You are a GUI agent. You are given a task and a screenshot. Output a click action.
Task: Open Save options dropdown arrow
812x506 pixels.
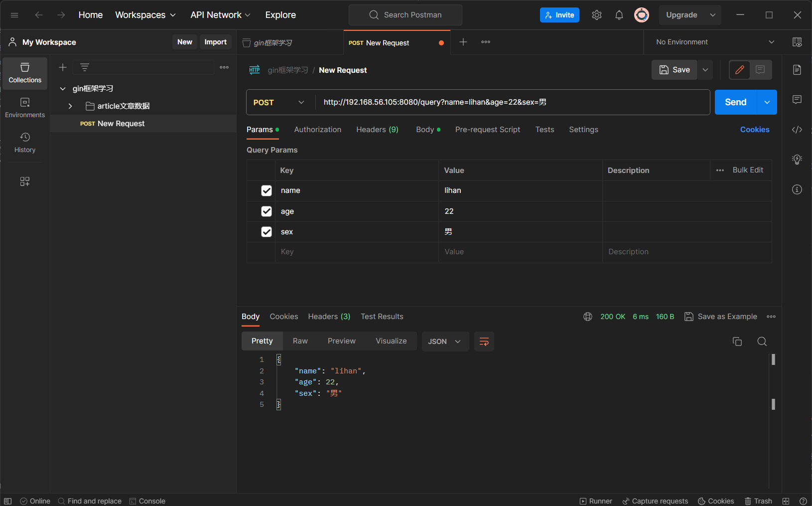(705, 70)
